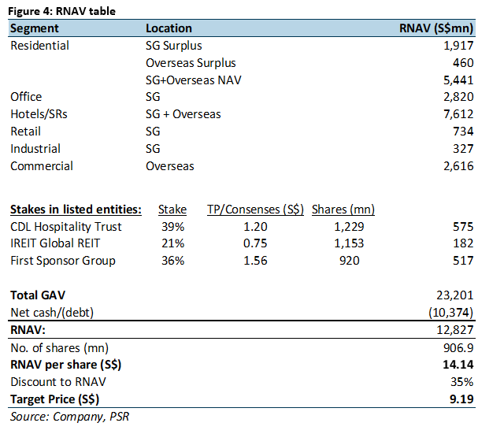This screenshot has height=434, width=504.
Task: Click the 'Discount to RNAV' label
Action: [x=58, y=382]
